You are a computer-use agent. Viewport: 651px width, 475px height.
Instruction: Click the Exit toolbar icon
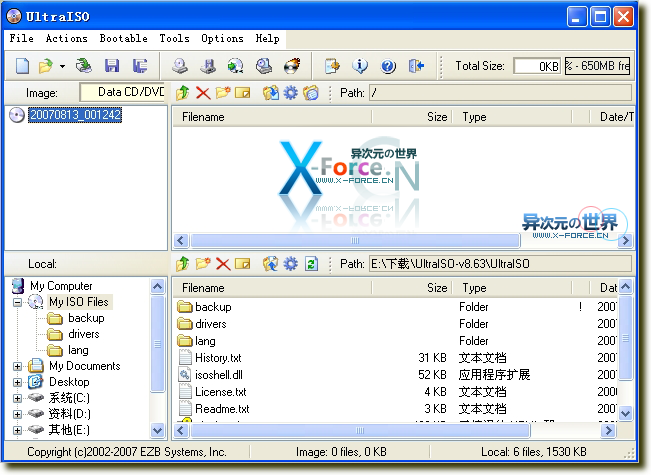[416, 66]
